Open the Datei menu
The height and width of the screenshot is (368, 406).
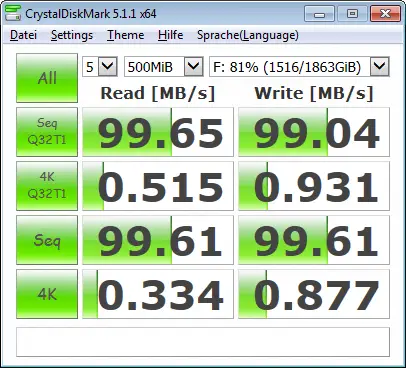[23, 35]
